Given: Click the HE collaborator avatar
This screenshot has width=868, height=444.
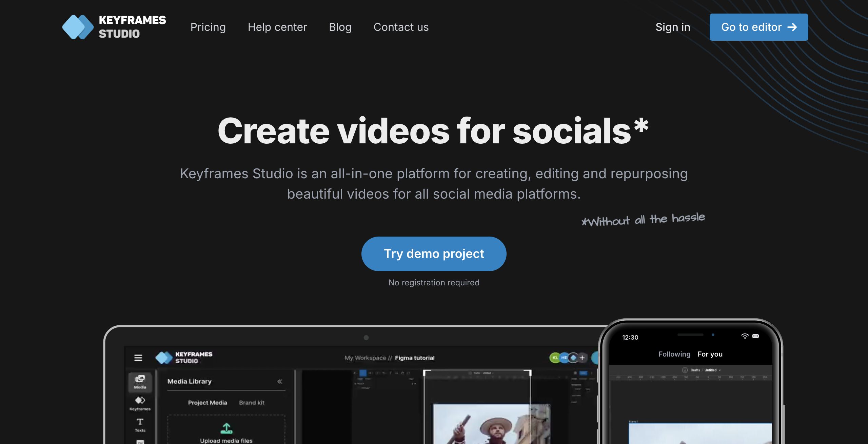Looking at the screenshot, I should point(564,358).
